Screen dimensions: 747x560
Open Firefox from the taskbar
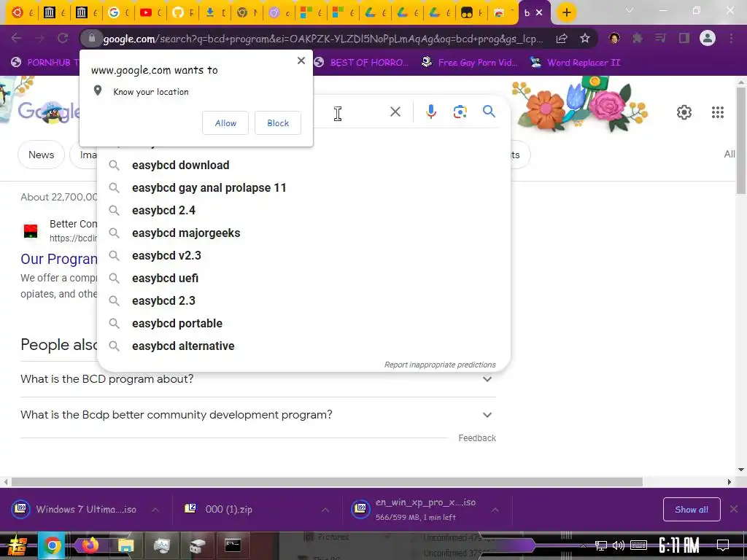[90, 545]
